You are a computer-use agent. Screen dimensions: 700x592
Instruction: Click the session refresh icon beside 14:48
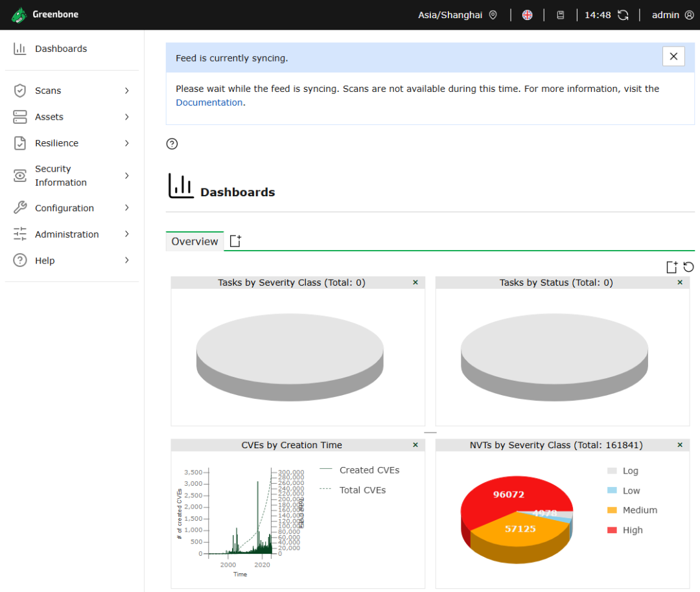tap(623, 15)
